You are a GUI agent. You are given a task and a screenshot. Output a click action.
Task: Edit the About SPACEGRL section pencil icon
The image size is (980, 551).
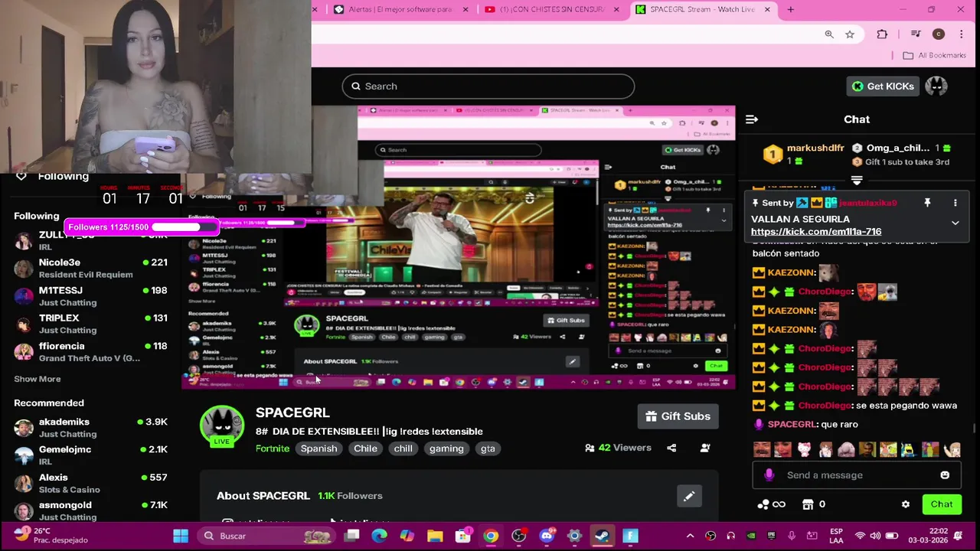click(x=689, y=496)
